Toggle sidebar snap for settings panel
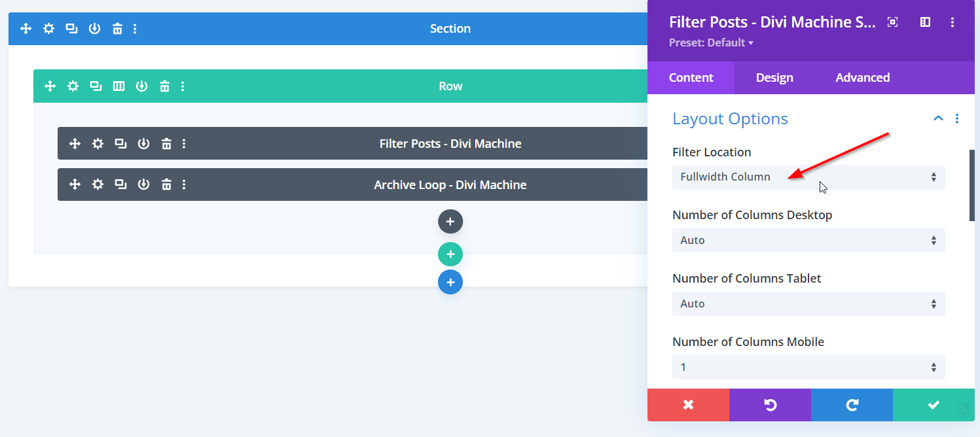 tap(925, 22)
